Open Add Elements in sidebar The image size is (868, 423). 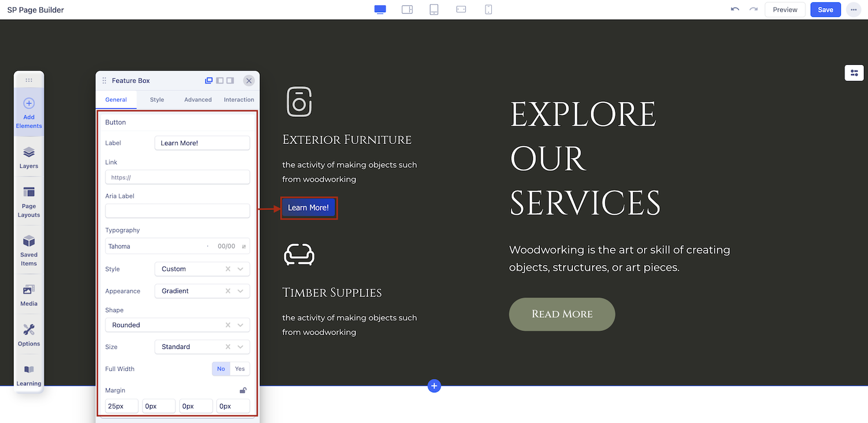(29, 113)
